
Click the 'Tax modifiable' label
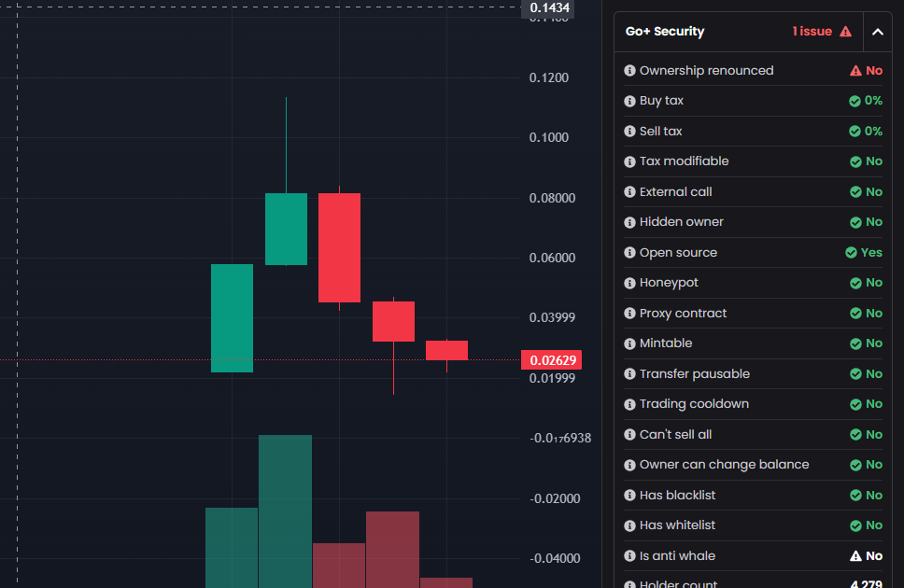click(684, 161)
